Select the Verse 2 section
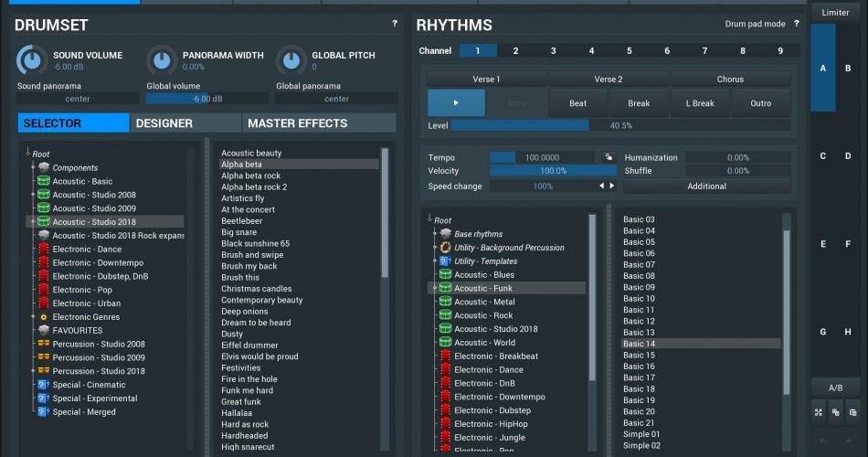The width and height of the screenshot is (868, 457). tap(609, 80)
